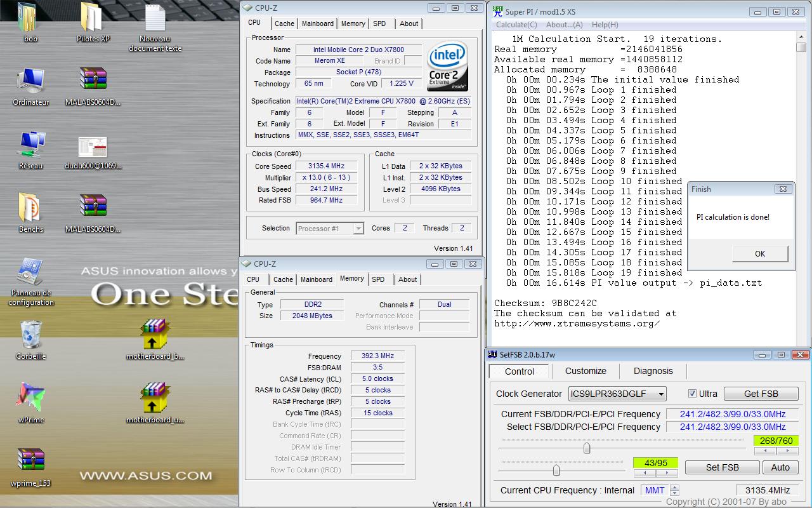Switch to Memory tab in upper CPU-Z
This screenshot has height=508, width=812.
(353, 23)
